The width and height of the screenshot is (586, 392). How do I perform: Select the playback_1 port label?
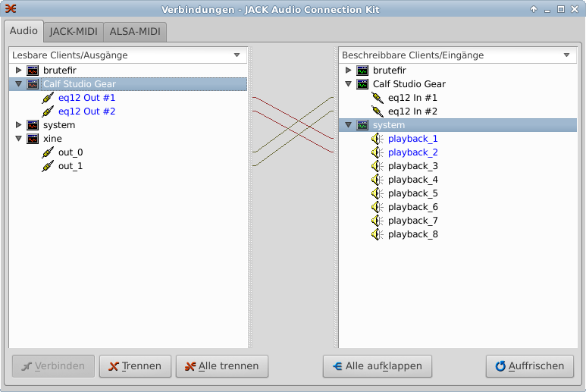pyautogui.click(x=413, y=139)
